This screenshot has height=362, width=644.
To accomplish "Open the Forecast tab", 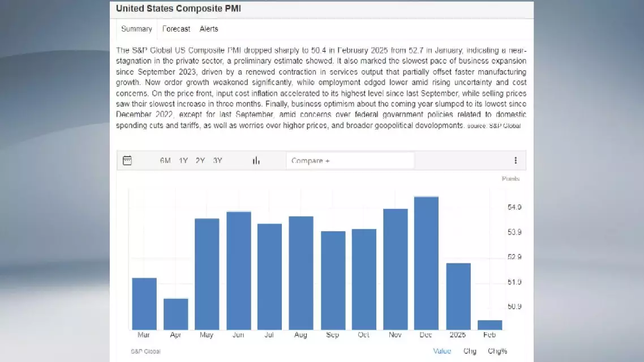I will point(176,29).
